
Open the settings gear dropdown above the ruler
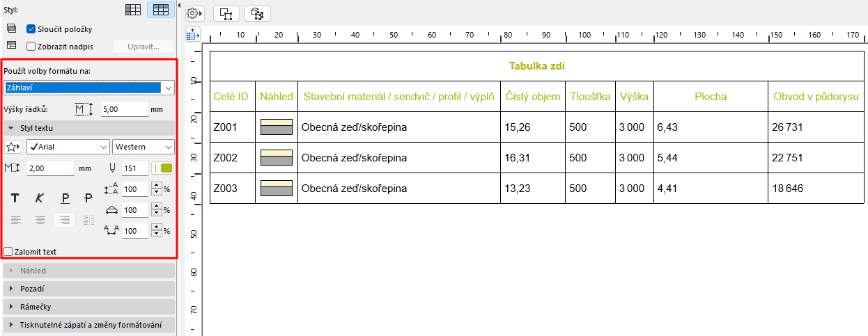(x=195, y=13)
